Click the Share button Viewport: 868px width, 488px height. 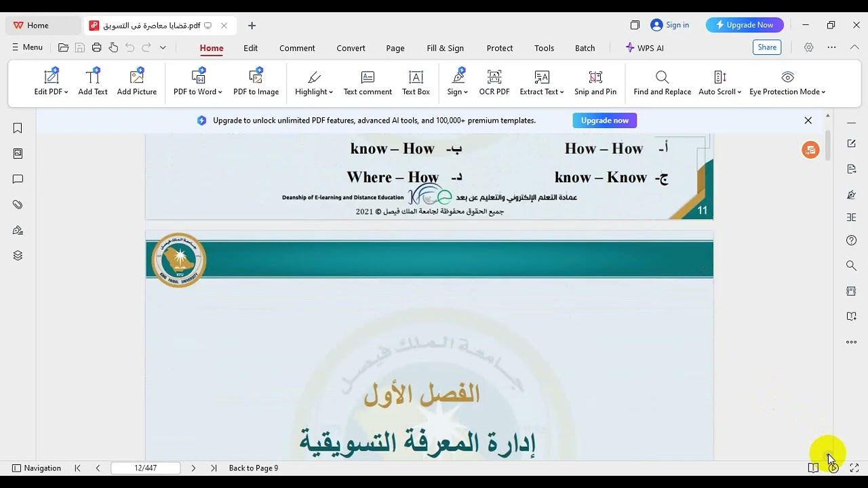[767, 47]
